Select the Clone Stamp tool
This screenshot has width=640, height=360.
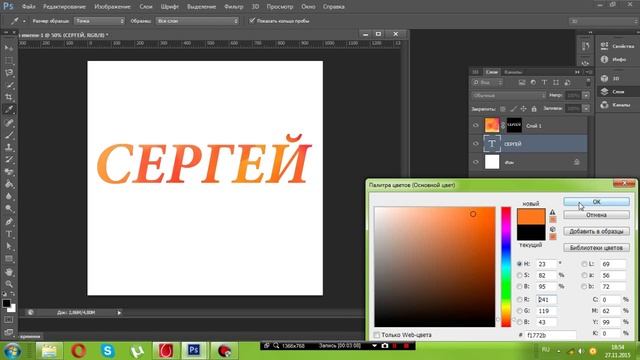pyautogui.click(x=9, y=147)
